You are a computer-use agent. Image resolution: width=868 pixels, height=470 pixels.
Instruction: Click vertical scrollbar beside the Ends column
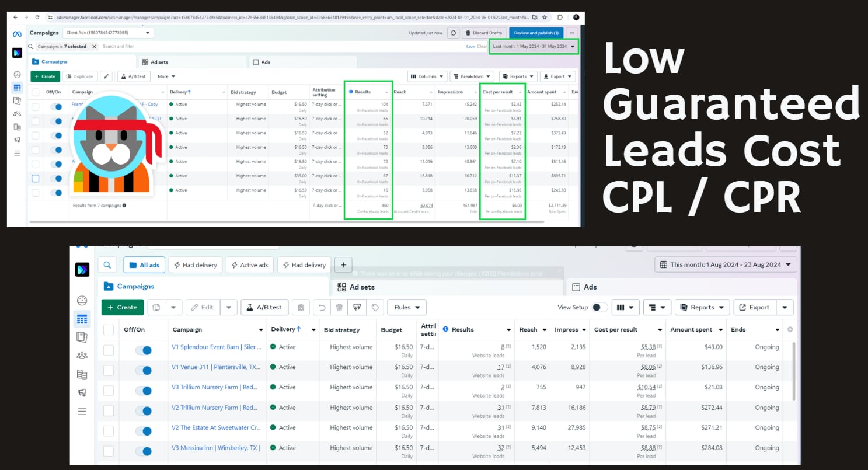point(793,374)
